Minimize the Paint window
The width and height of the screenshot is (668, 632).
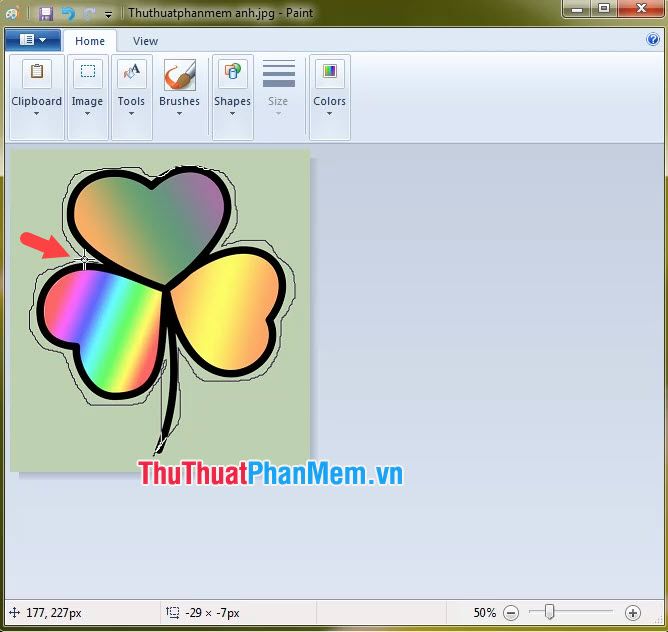coord(577,9)
